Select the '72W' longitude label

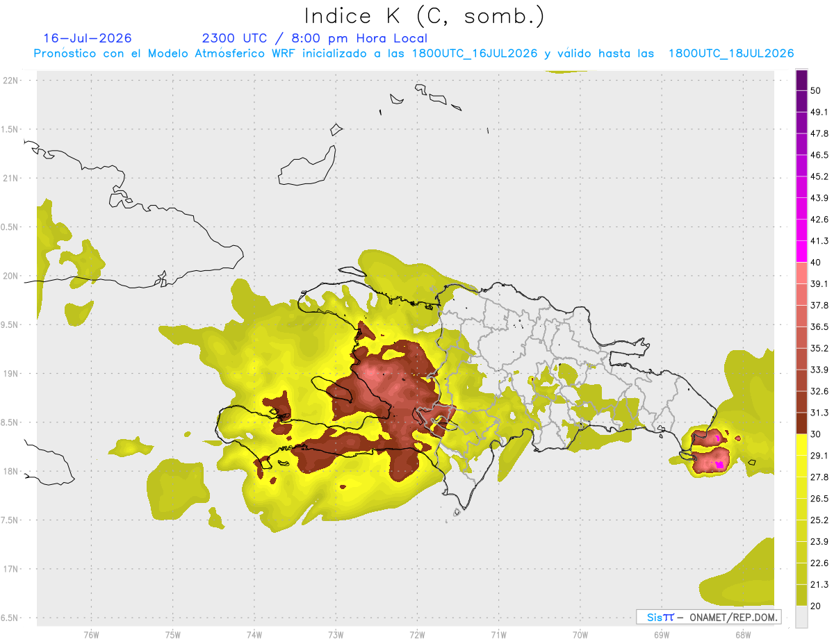point(417,634)
